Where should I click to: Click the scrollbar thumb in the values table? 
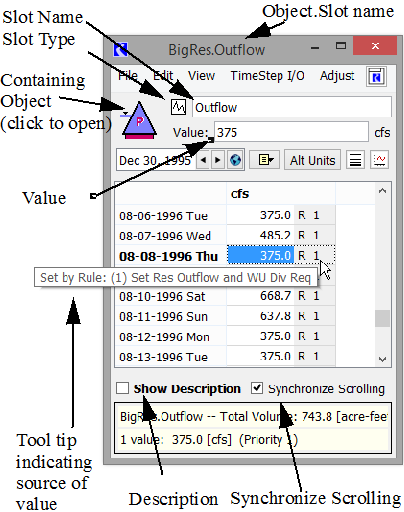click(x=382, y=318)
